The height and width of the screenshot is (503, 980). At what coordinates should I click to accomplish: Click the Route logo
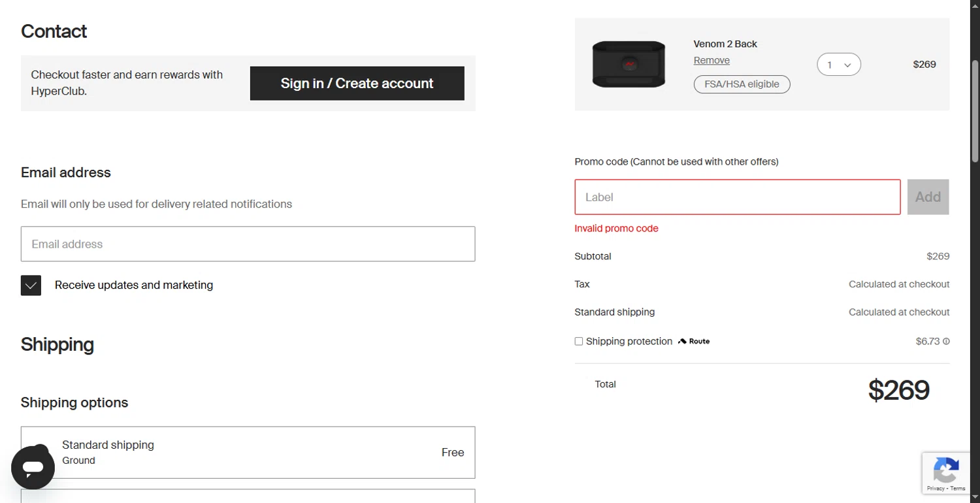point(694,341)
